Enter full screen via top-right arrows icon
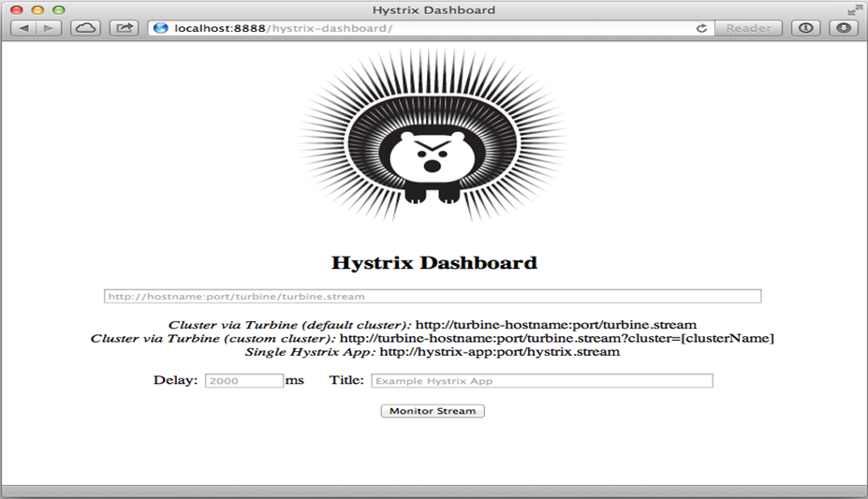 pos(855,10)
